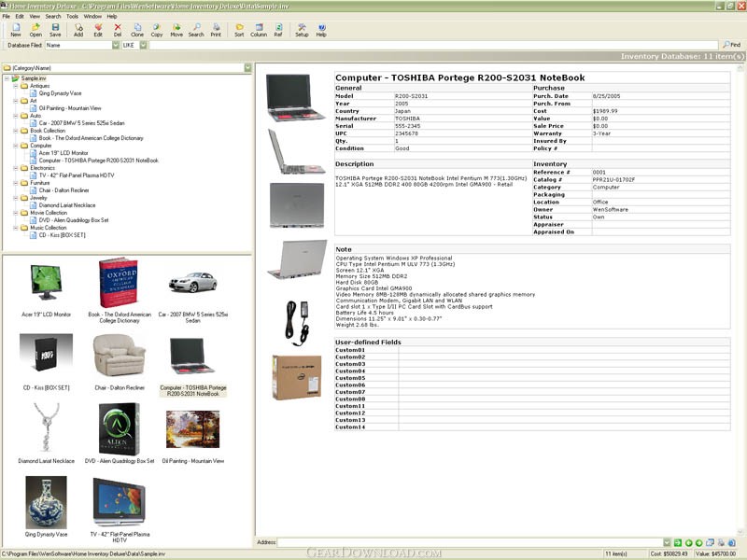The image size is (747, 560).
Task: Click the blue window icon after the Forward arrow
Action: tap(710, 542)
